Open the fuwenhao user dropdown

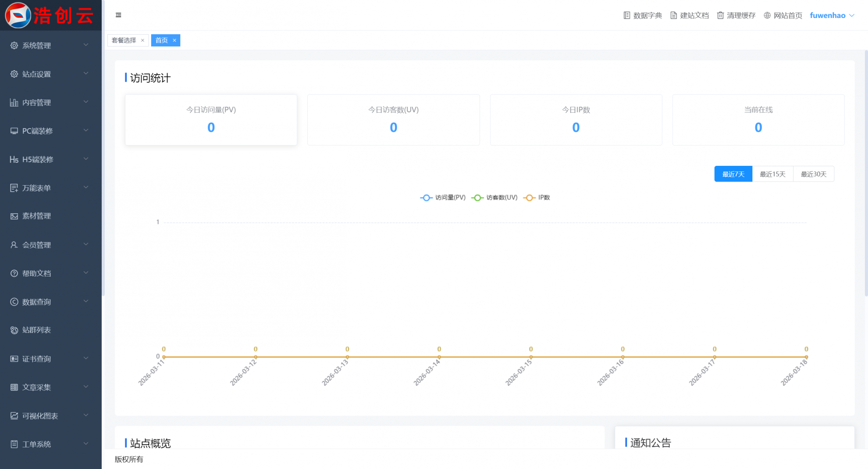832,15
